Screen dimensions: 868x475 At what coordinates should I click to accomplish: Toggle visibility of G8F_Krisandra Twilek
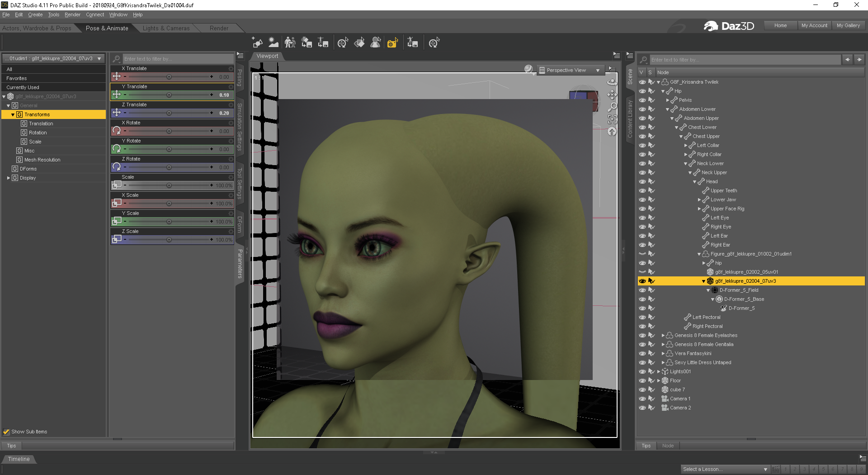[642, 82]
